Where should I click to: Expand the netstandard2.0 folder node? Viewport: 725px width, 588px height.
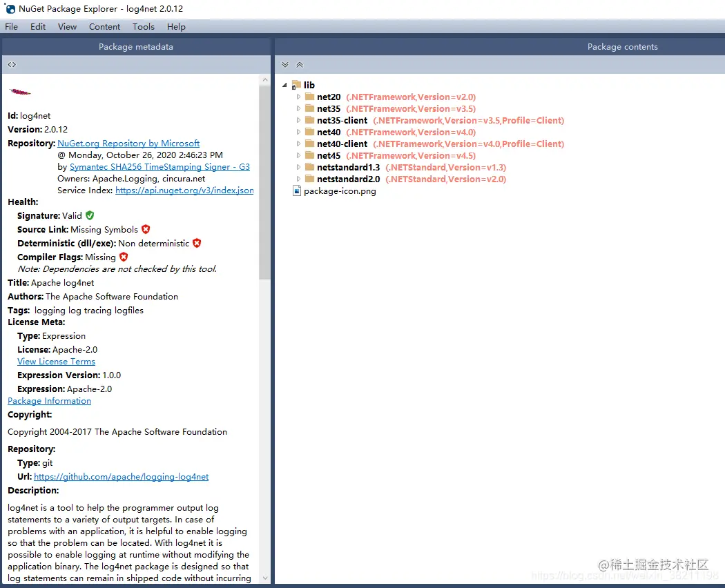298,179
